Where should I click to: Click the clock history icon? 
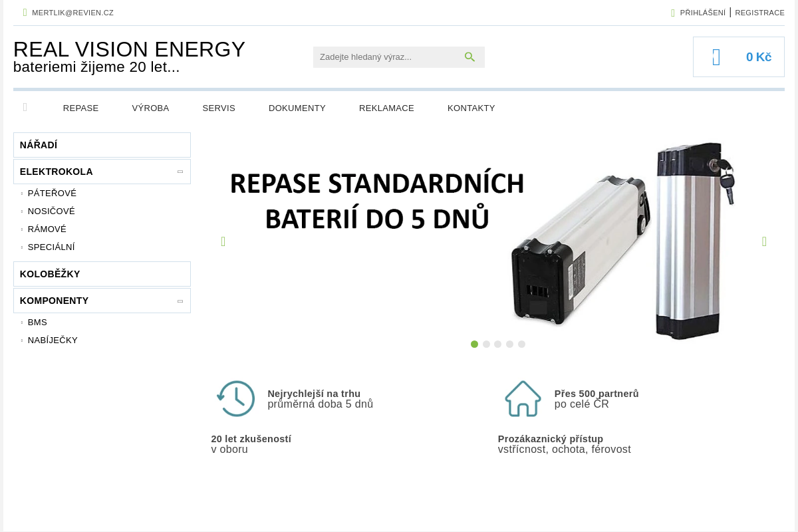(x=236, y=398)
